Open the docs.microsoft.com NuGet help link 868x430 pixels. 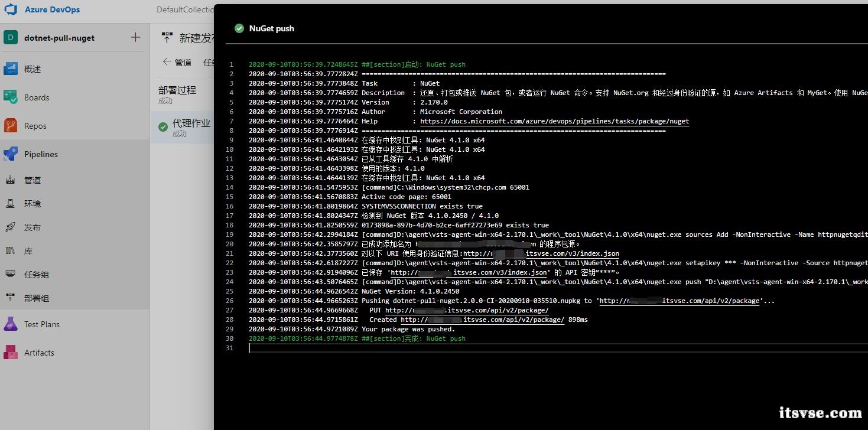click(x=555, y=121)
